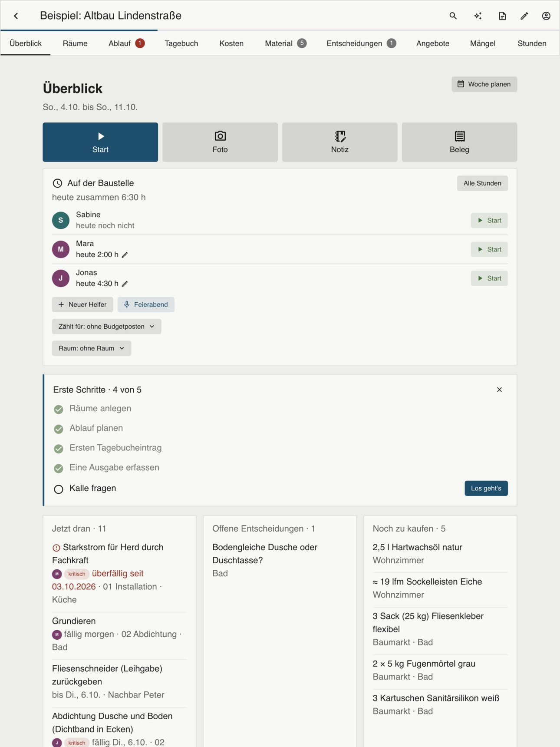560x747 pixels.
Task: Open Alle Stunden overview
Action: 482,183
